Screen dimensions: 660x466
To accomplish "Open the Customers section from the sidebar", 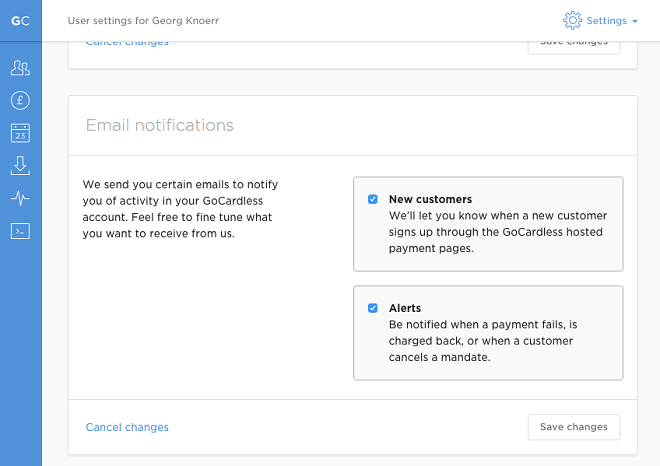I will (x=20, y=68).
